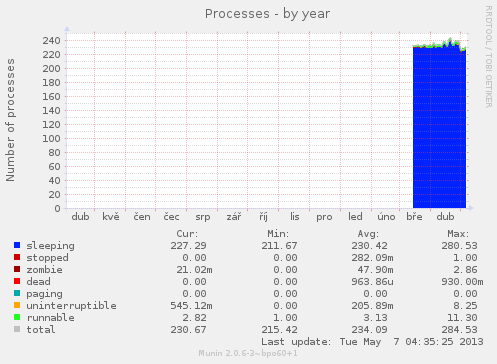Click the red stopped legend swatch

pos(17,257)
